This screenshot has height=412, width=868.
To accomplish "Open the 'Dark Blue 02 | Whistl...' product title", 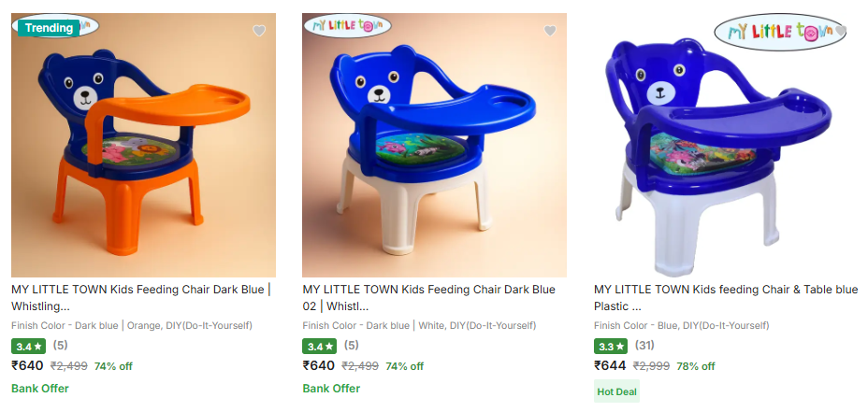I will [428, 297].
